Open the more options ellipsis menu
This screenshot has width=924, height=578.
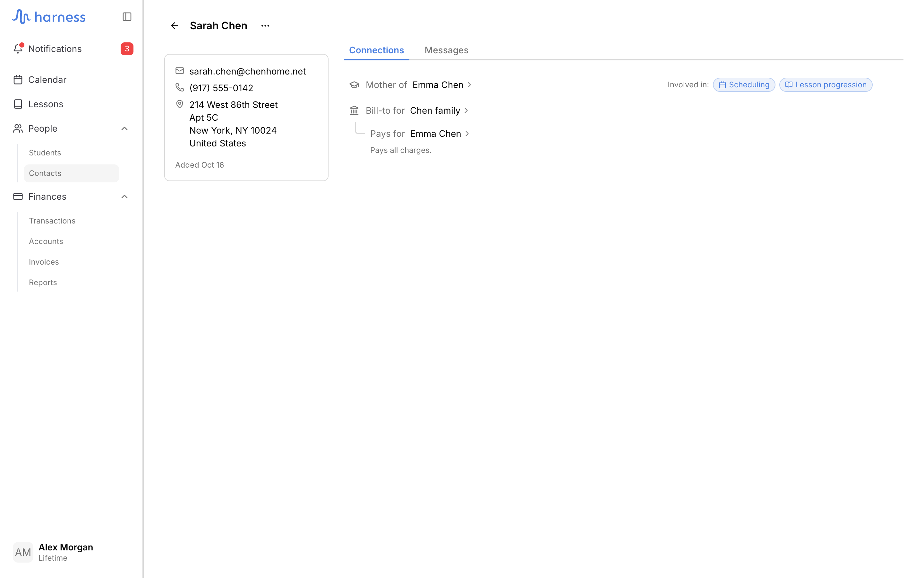tap(265, 26)
